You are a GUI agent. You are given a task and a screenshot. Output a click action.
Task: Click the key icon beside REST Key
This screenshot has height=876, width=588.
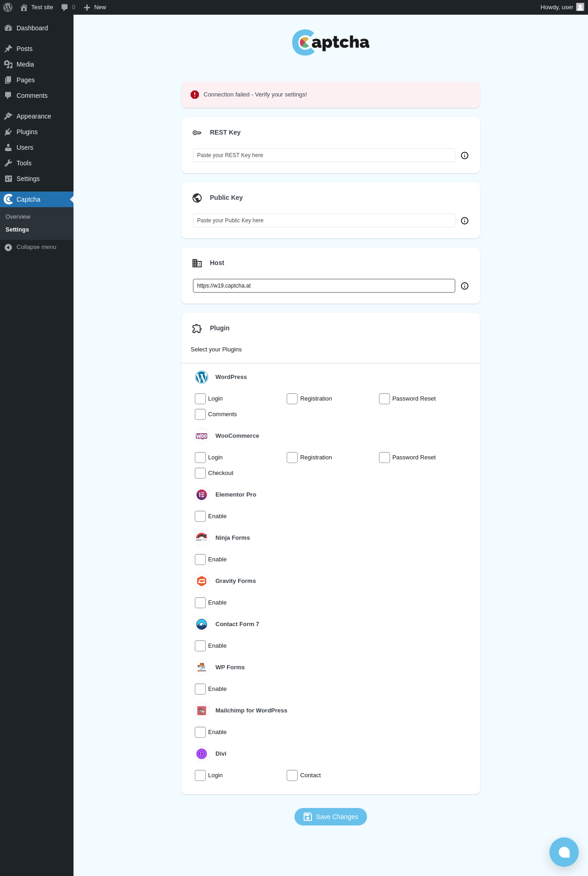(197, 133)
